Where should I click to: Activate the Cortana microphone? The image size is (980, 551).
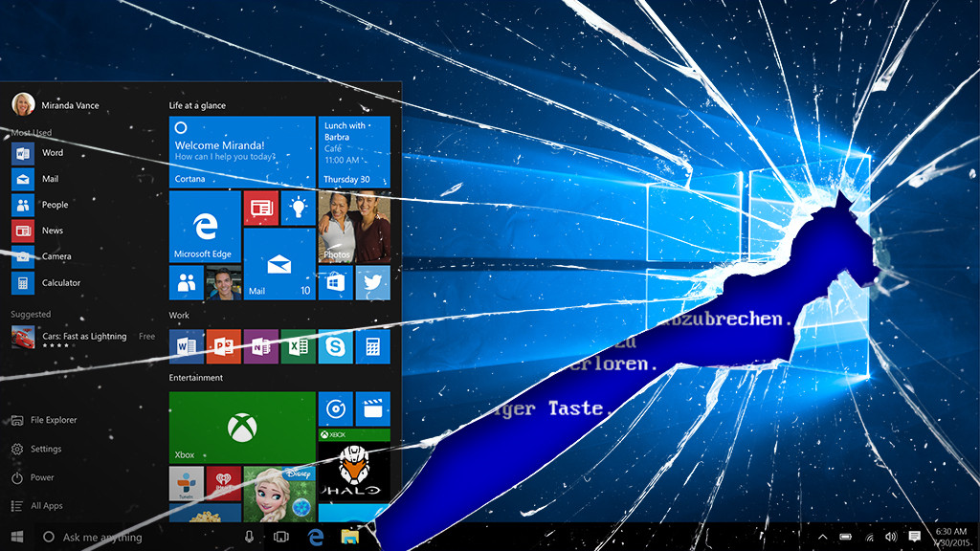[x=250, y=537]
